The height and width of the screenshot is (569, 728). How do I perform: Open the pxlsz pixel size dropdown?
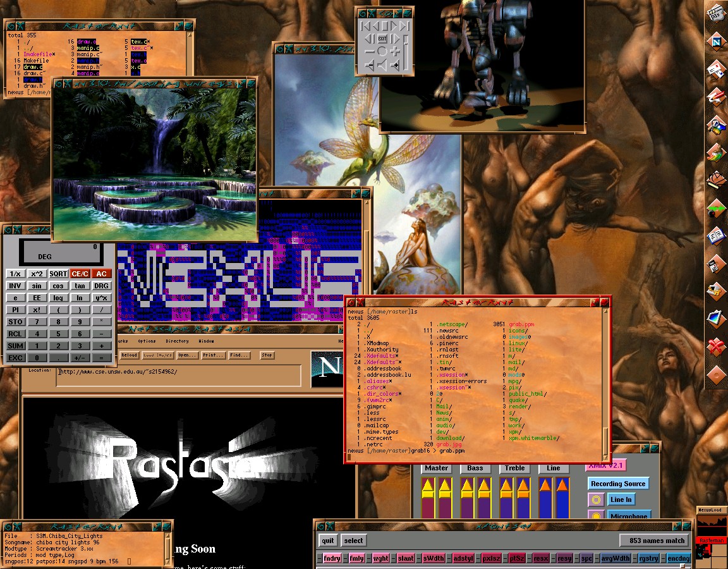click(491, 558)
